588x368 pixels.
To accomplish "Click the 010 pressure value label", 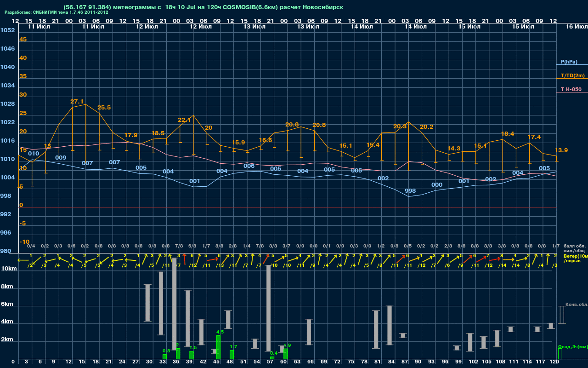I will coord(34,154).
